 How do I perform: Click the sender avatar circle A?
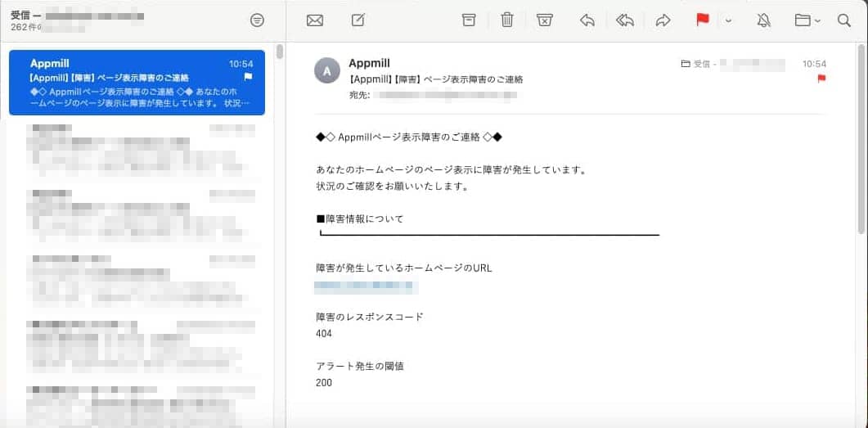[x=327, y=70]
